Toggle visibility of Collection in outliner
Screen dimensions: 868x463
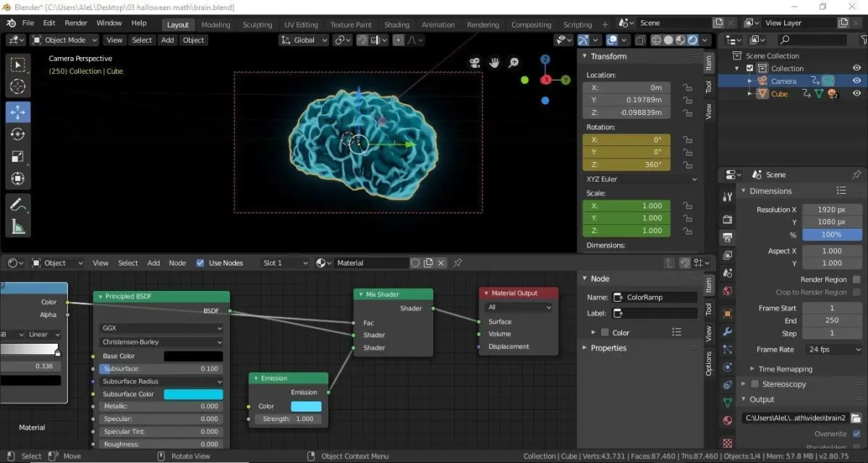click(856, 68)
